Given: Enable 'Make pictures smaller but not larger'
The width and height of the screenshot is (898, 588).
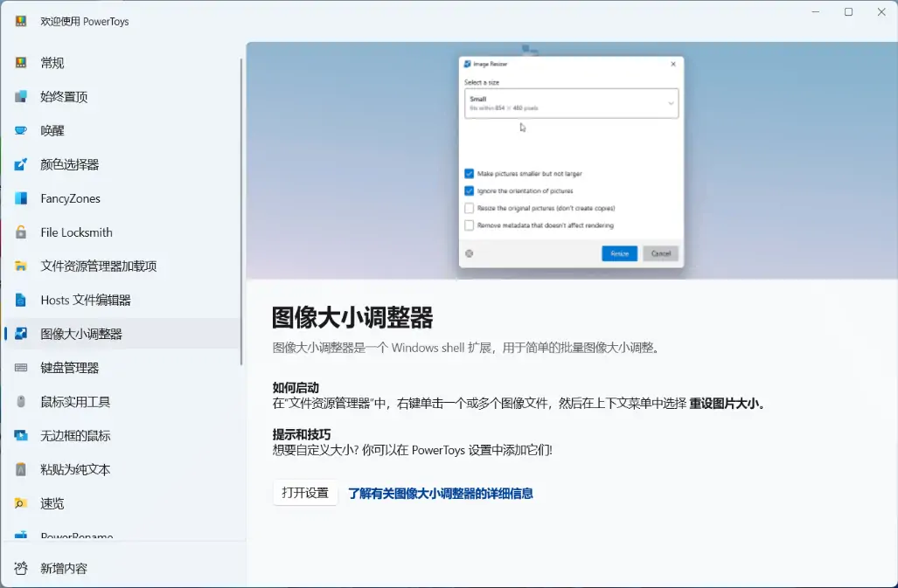Looking at the screenshot, I should click(470, 173).
